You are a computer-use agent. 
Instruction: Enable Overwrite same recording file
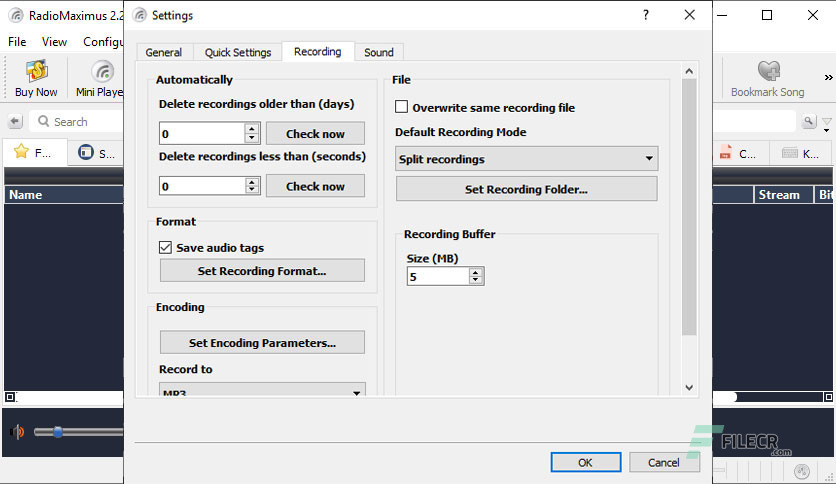tap(401, 107)
